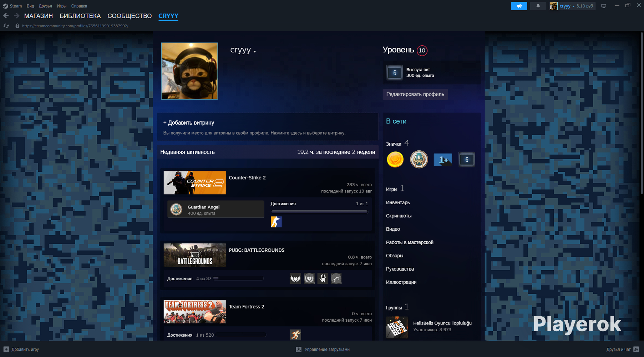Click the round Counter-Strike badge under Значки
This screenshot has height=357, width=644.
point(419,159)
